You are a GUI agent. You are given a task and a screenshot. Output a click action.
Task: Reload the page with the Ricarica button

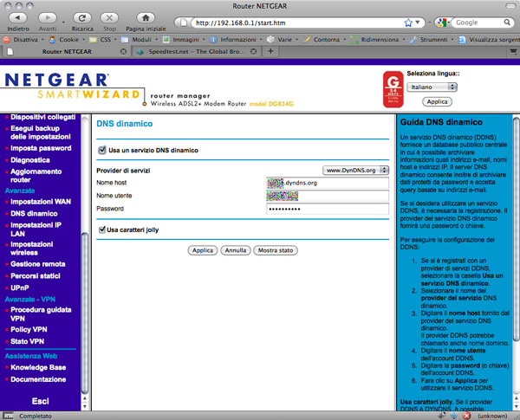[82, 18]
